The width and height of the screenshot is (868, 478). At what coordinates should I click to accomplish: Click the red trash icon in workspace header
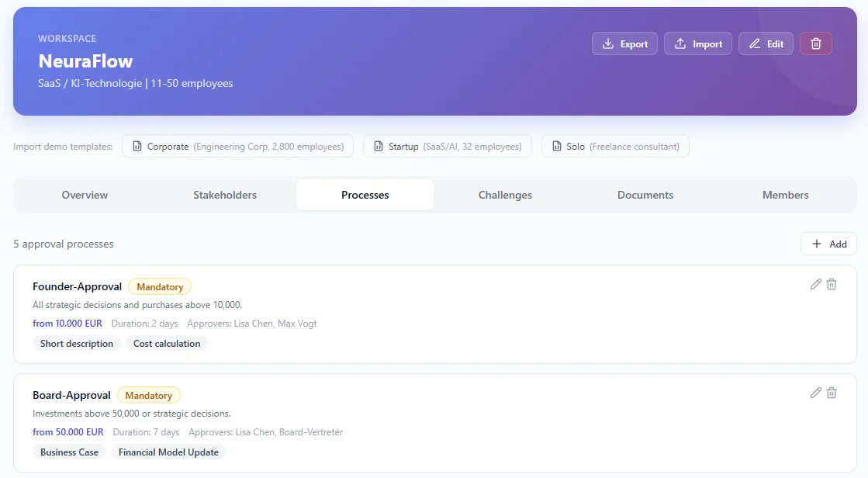(x=815, y=44)
